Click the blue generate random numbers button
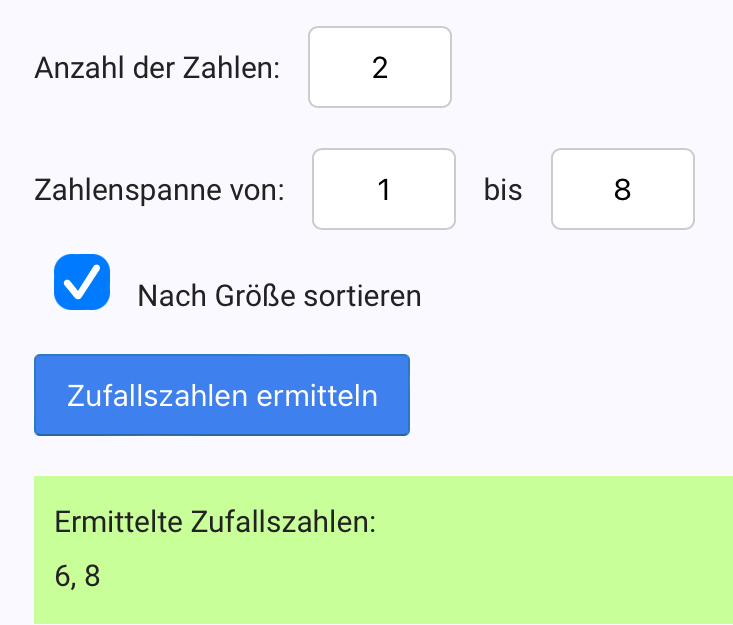This screenshot has height=625, width=733. point(222,395)
